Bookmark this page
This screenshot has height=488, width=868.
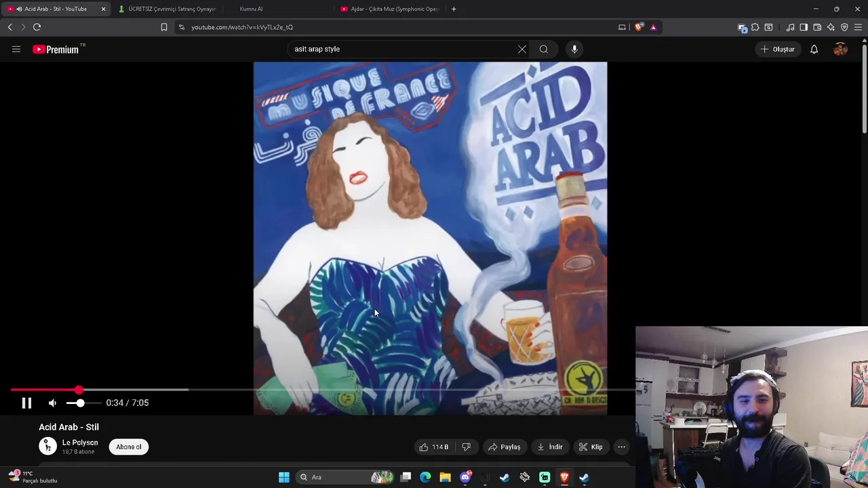coord(163,27)
